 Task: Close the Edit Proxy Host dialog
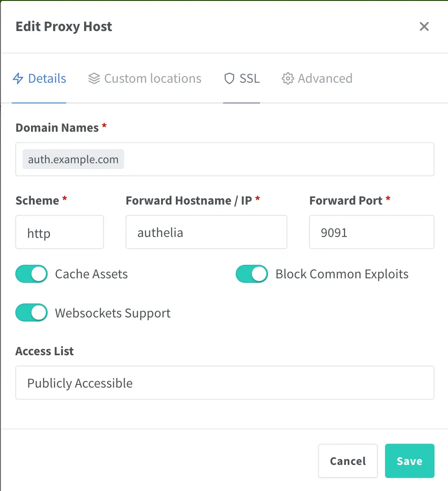click(424, 27)
